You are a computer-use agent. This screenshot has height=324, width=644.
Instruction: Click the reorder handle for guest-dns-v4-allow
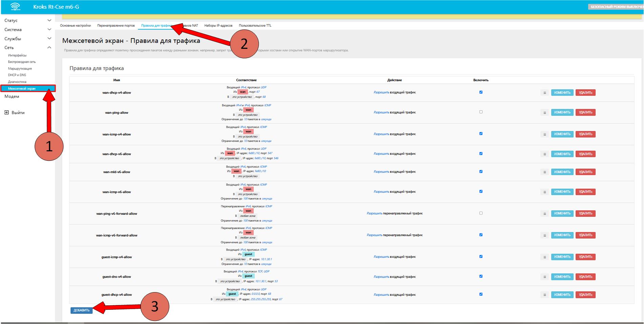(x=544, y=277)
